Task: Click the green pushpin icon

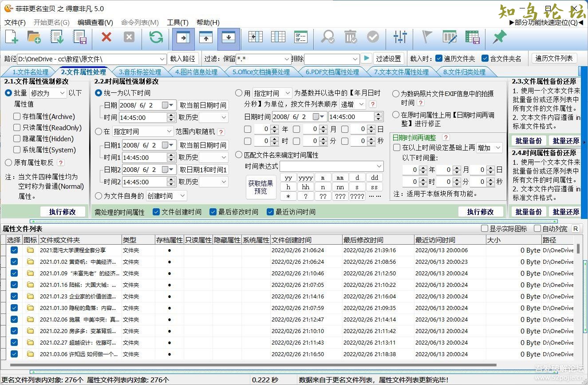Action: point(499,37)
